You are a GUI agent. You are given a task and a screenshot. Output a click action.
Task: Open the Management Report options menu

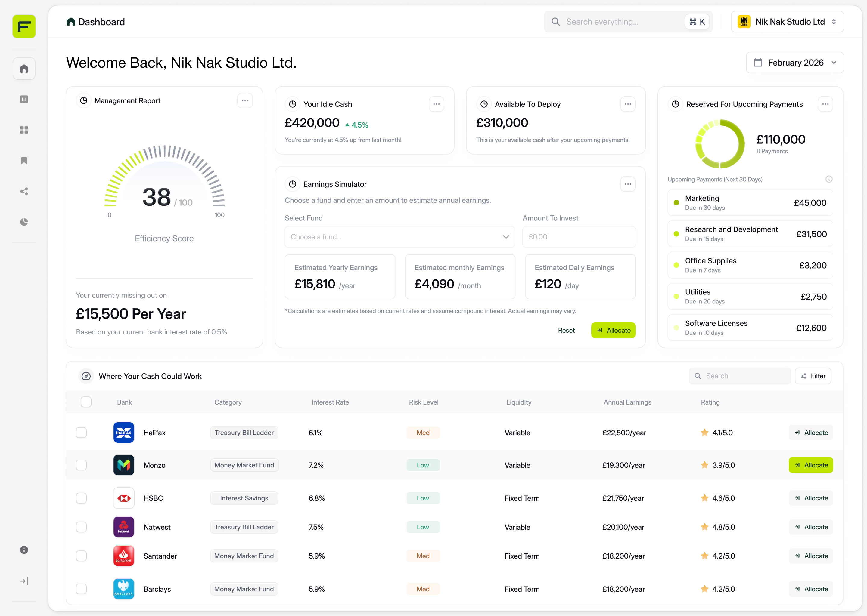pos(245,100)
